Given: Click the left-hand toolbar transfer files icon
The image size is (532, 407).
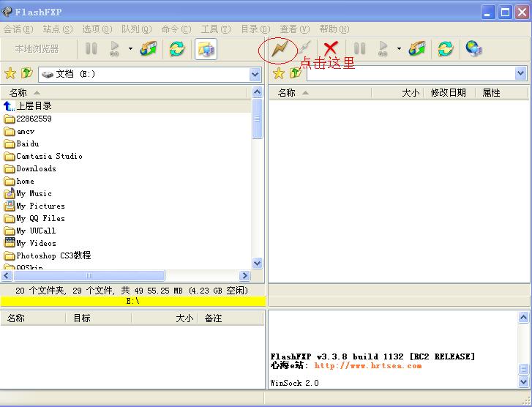Looking at the screenshot, I should [149, 49].
